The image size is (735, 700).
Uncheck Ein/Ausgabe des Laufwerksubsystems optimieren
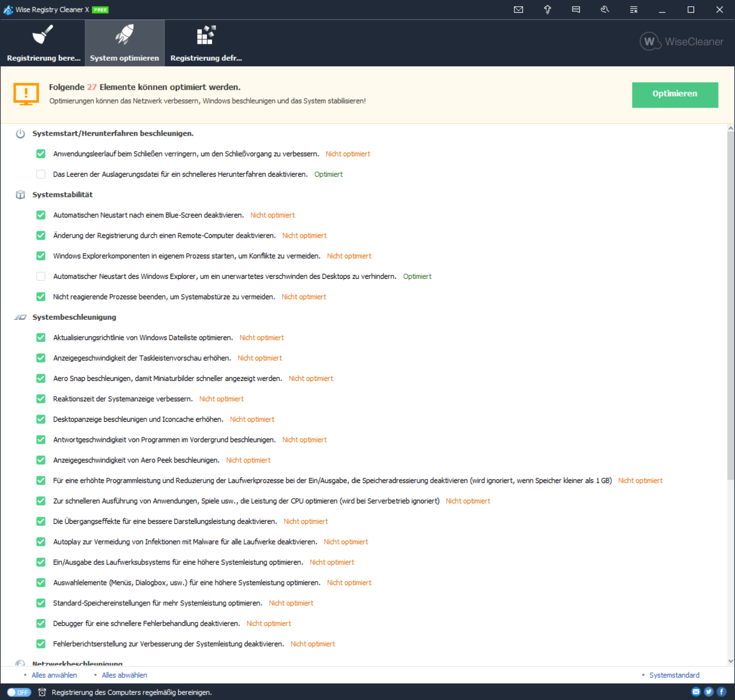coord(41,562)
